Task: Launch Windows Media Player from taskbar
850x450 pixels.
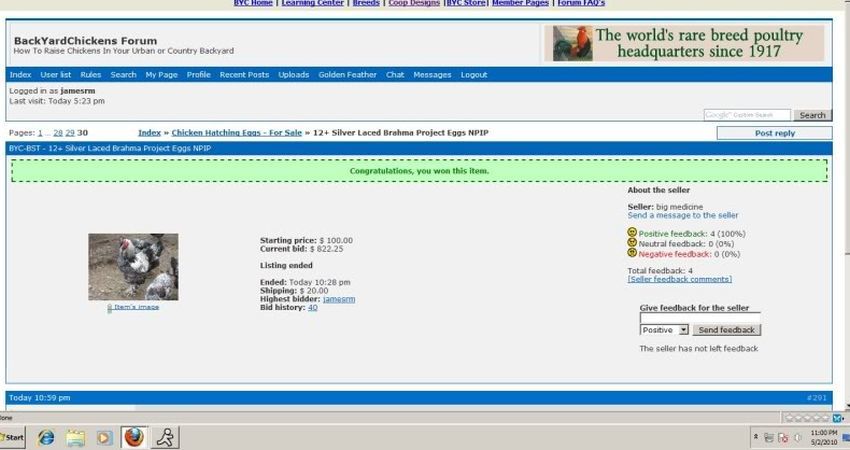Action: tap(104, 437)
